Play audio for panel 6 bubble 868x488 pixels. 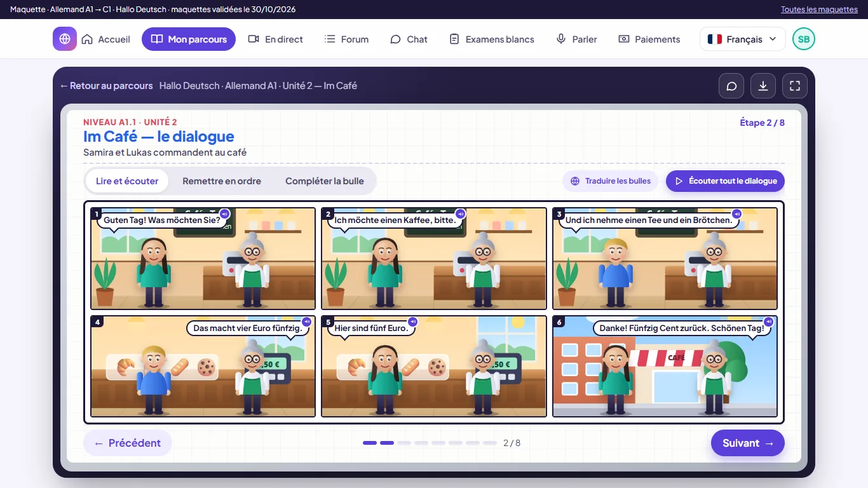click(768, 322)
